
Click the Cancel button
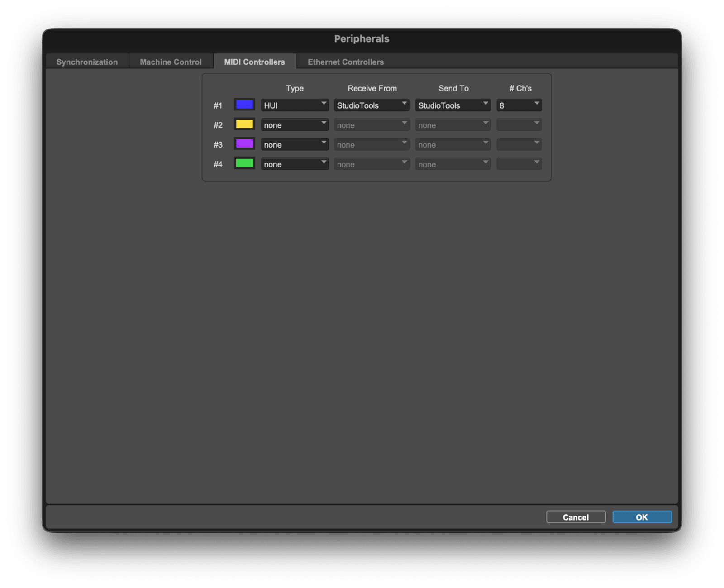(576, 517)
